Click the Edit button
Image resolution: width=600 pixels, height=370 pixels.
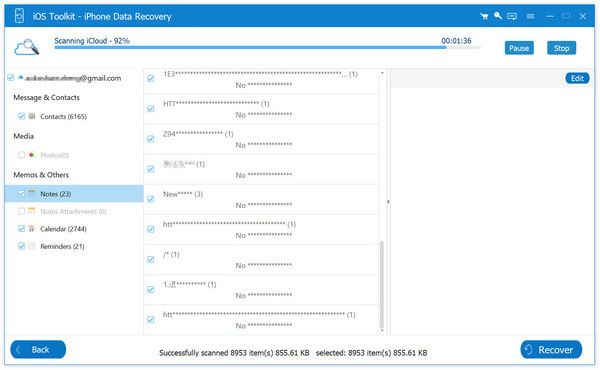pyautogui.click(x=577, y=78)
